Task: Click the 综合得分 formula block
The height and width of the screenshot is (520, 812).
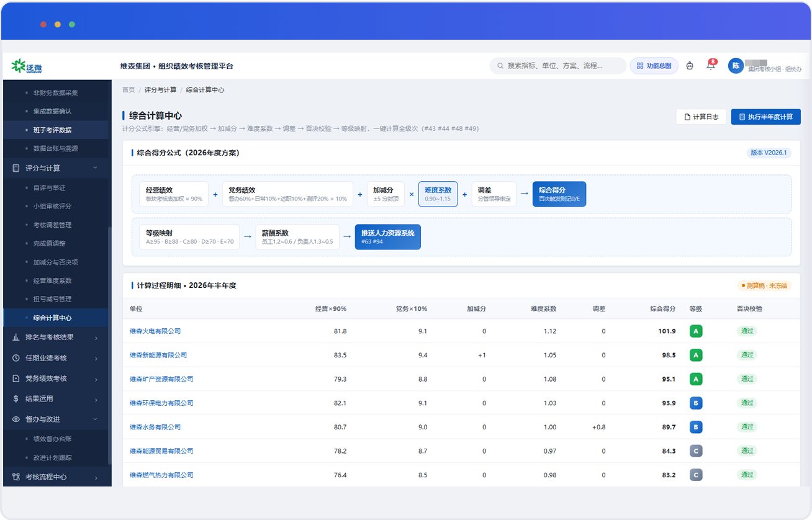Action: point(559,194)
